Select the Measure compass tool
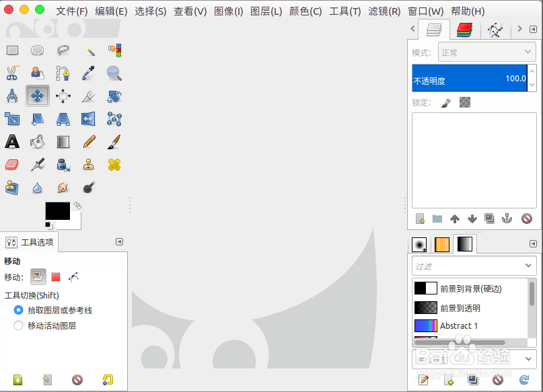Viewport: 543px width, 392px height. 12,96
